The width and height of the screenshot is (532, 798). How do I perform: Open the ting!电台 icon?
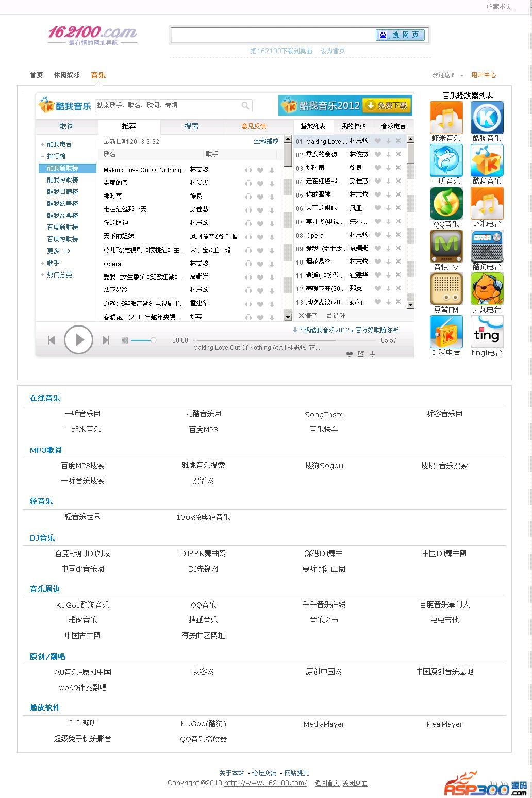pyautogui.click(x=487, y=332)
